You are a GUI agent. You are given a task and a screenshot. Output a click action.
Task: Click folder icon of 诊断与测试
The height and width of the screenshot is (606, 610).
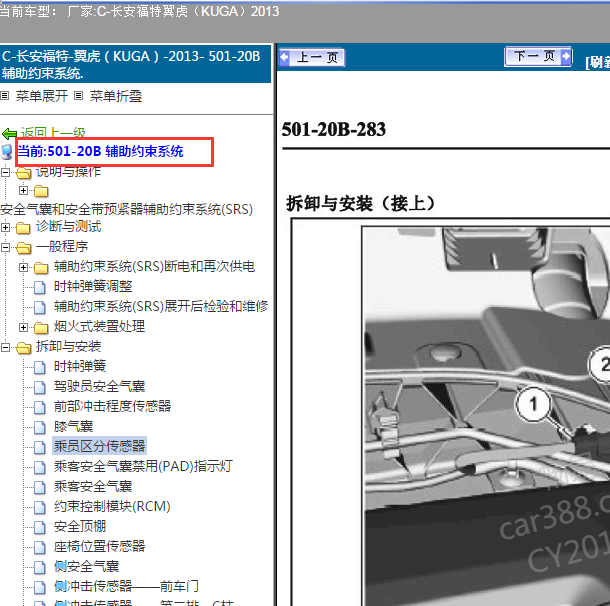point(23,228)
